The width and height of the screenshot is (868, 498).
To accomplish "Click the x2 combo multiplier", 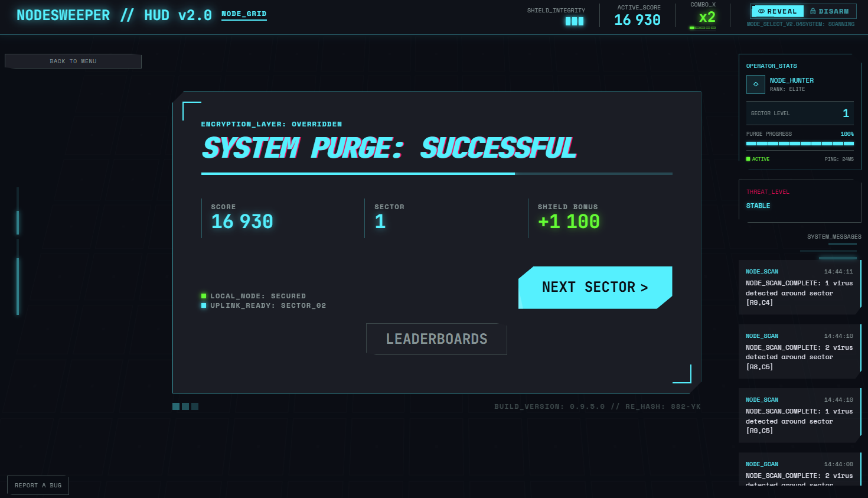I will click(x=707, y=17).
